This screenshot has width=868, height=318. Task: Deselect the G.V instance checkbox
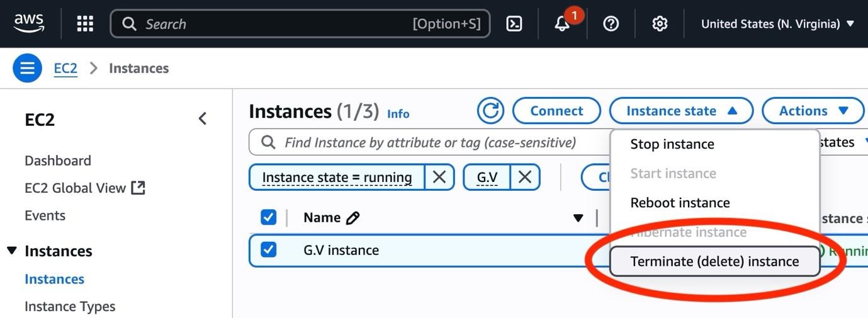point(269,250)
